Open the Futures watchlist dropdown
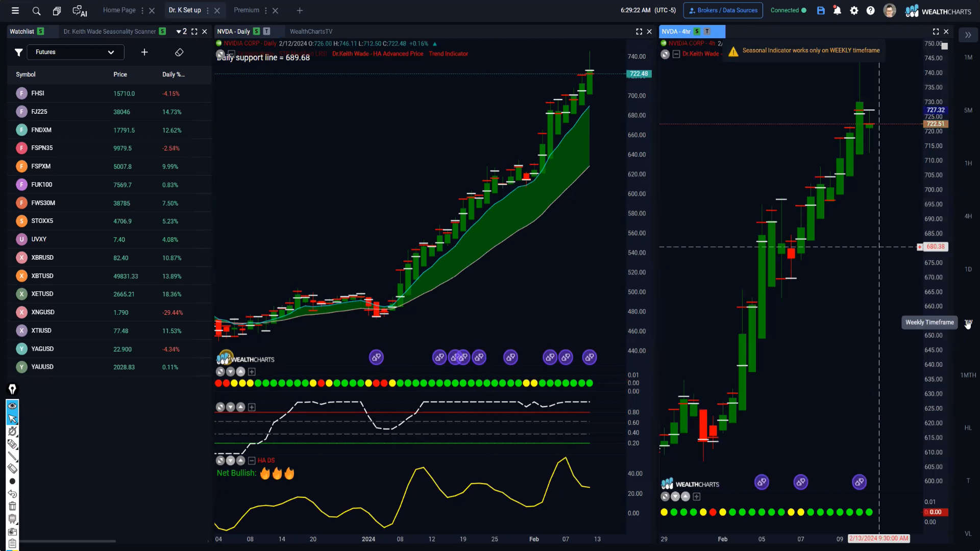980x551 pixels. pos(75,52)
